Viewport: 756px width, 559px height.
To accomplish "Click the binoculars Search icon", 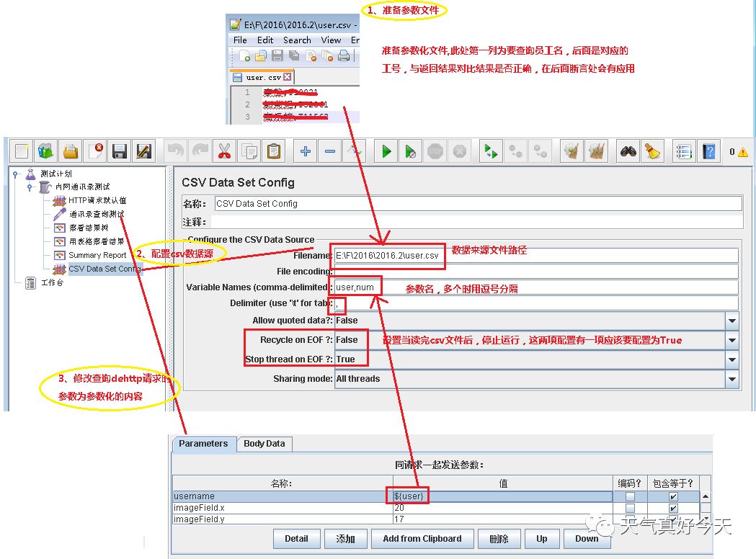I will tap(628, 152).
